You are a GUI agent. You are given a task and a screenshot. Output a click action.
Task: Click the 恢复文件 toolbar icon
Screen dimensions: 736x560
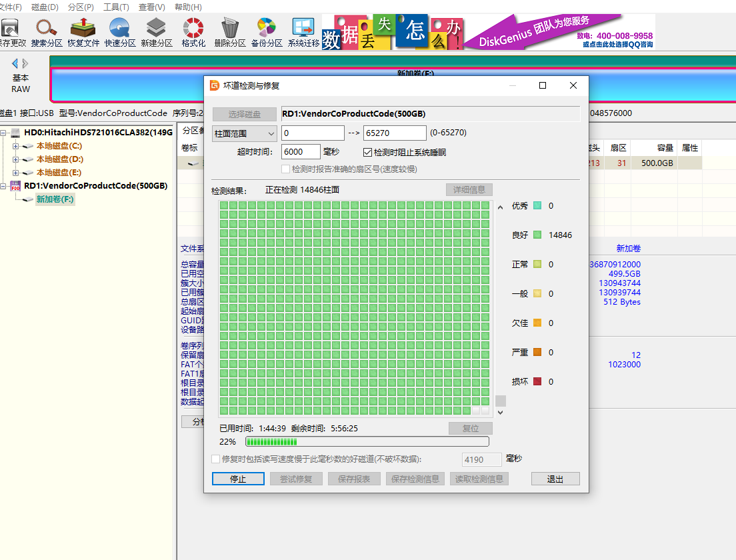[83, 33]
